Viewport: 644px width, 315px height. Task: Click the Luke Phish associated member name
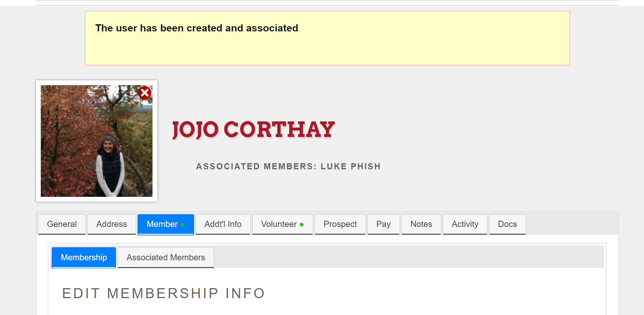(x=351, y=166)
